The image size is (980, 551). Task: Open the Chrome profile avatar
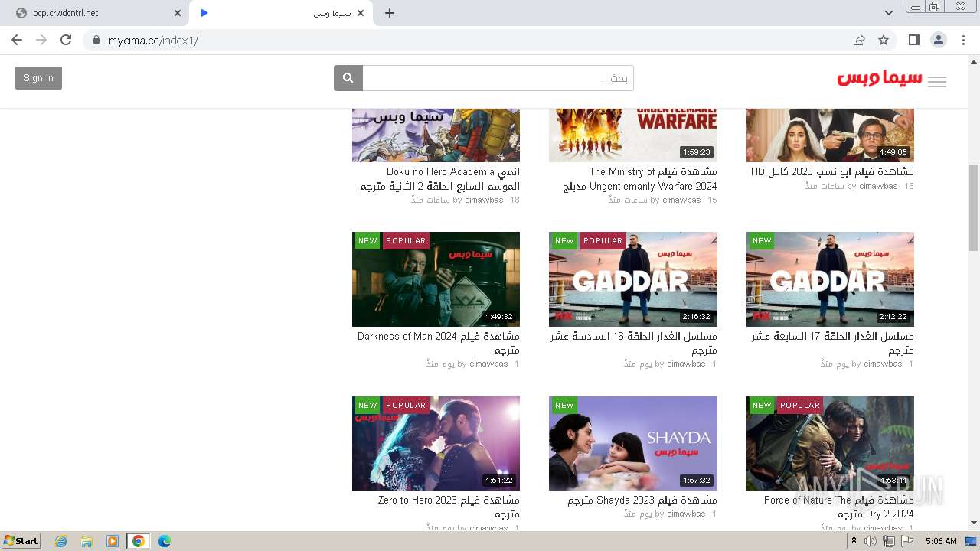[939, 40]
